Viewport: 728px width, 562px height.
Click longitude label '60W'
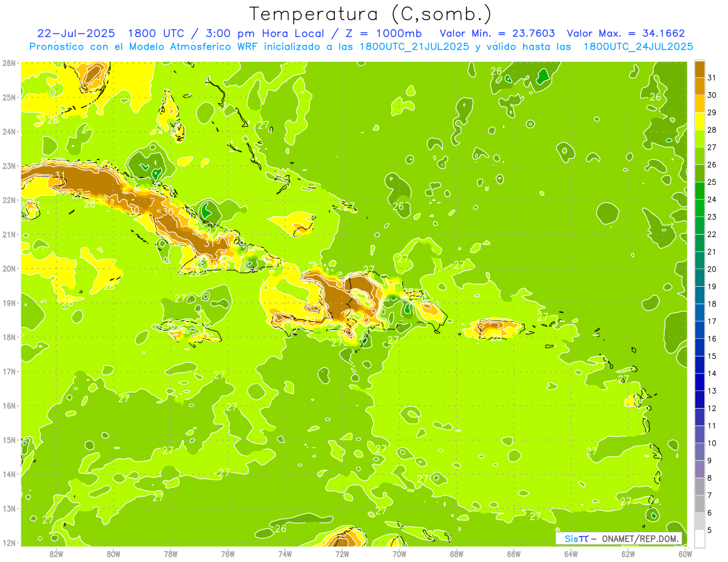[686, 554]
